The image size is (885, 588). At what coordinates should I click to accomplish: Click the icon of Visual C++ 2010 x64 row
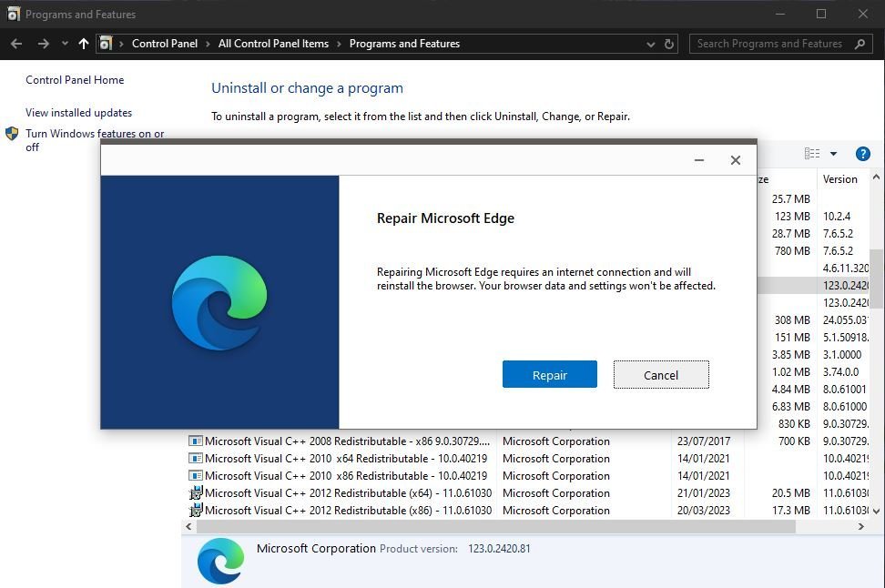pyautogui.click(x=195, y=459)
